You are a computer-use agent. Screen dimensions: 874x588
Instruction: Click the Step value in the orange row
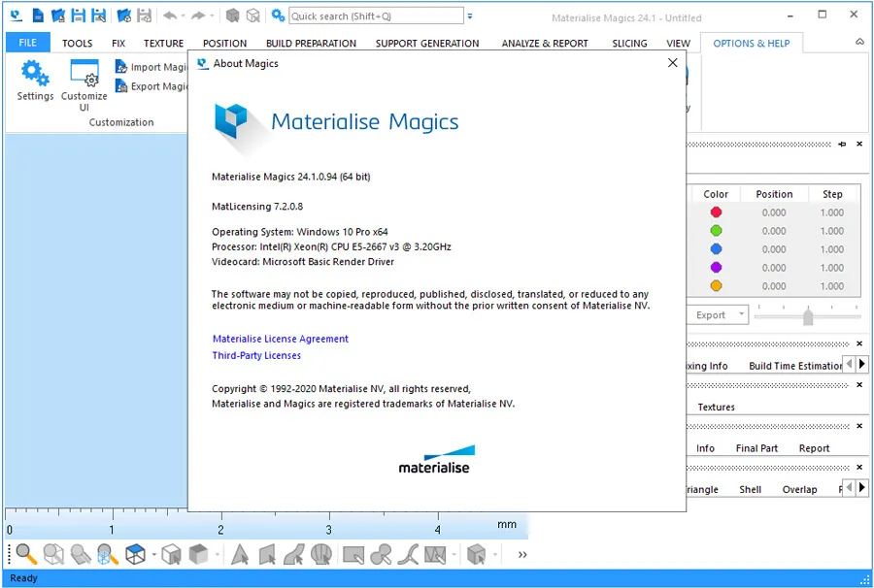[x=831, y=285]
